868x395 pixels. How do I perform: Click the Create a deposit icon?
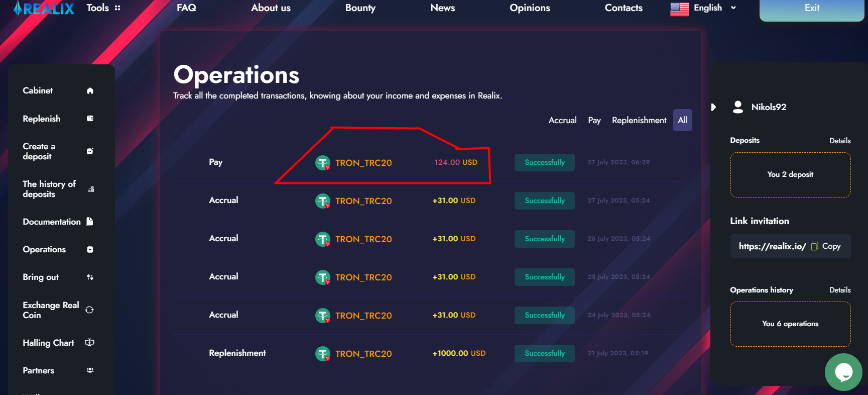[x=90, y=151]
